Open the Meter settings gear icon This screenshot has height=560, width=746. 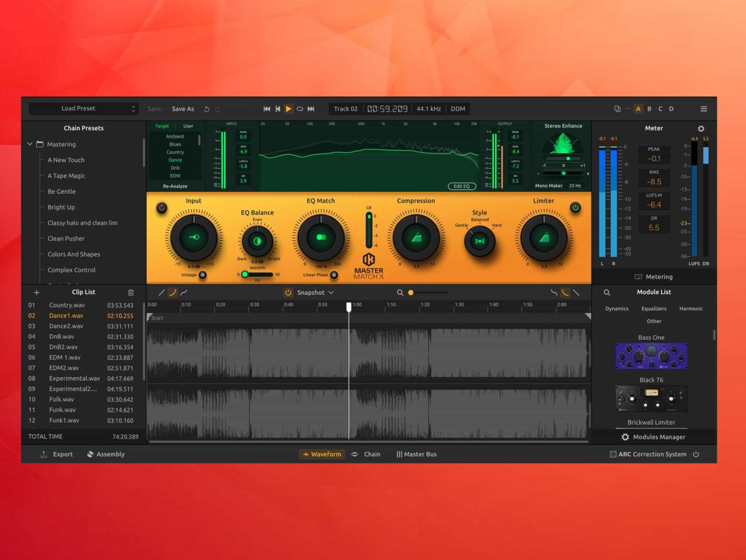pos(701,128)
